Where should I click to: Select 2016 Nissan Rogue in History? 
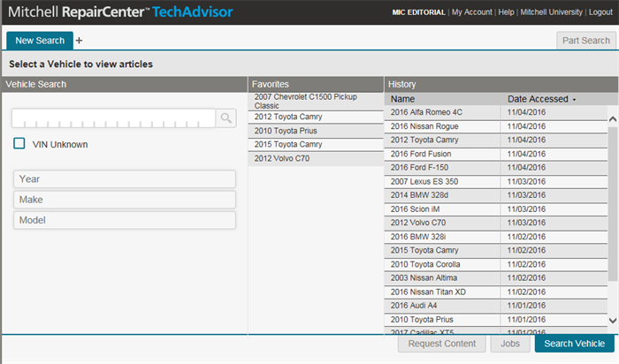pyautogui.click(x=442, y=126)
